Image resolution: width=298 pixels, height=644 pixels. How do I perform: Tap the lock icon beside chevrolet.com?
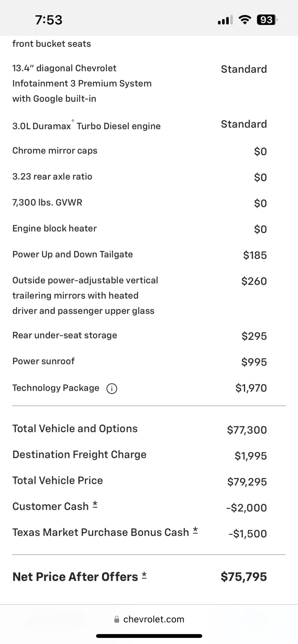click(x=117, y=619)
